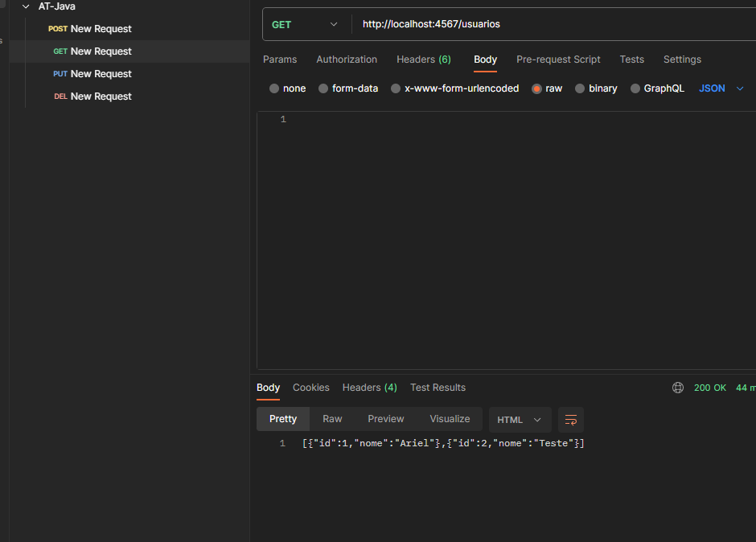Image resolution: width=756 pixels, height=542 pixels.
Task: Open the response Headers (4) tab
Action: pos(370,388)
